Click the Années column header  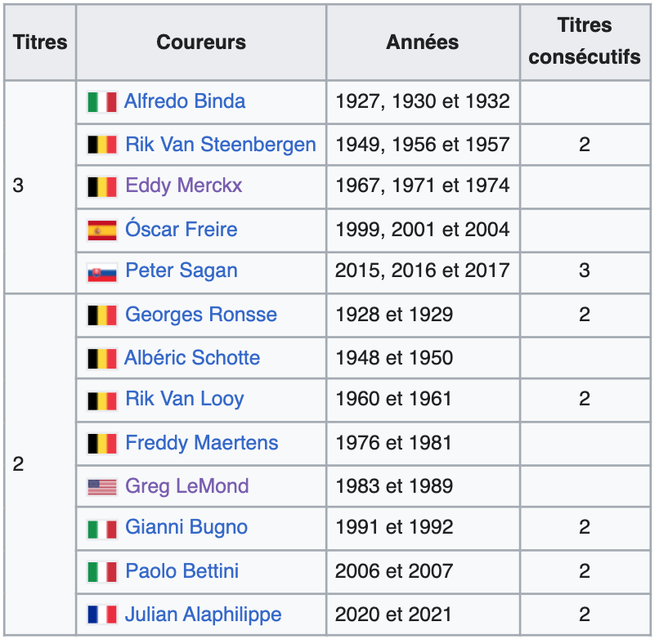coord(423,42)
